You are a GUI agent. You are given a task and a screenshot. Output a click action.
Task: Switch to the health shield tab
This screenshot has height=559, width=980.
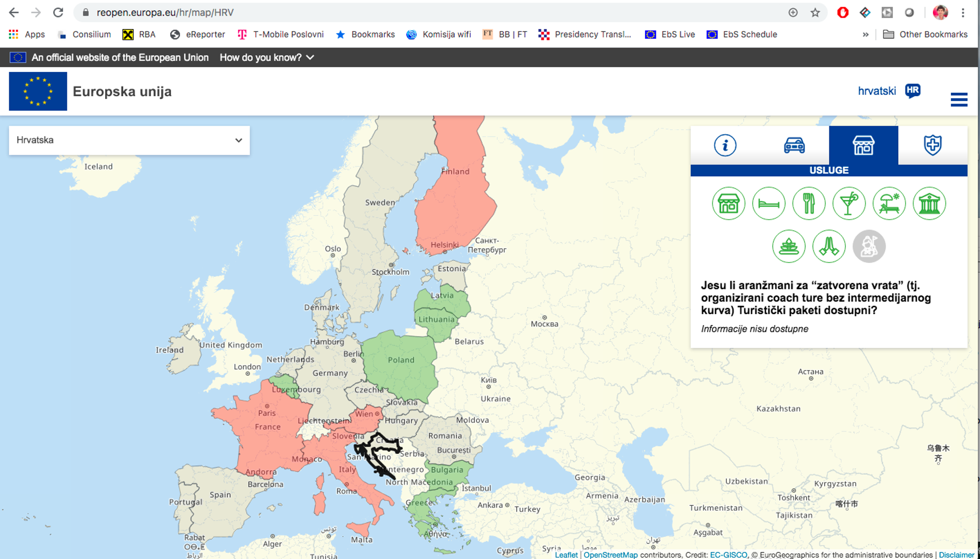tap(932, 145)
